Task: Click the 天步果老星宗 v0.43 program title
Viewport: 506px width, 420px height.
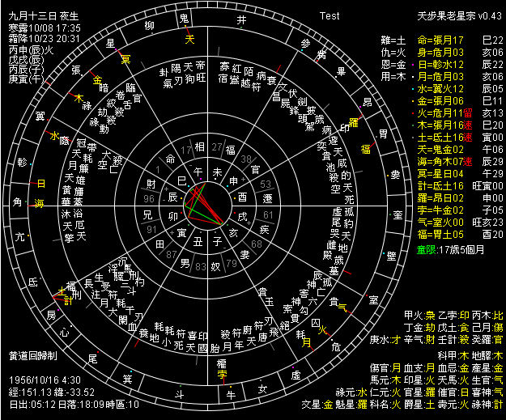Action: coord(458,15)
